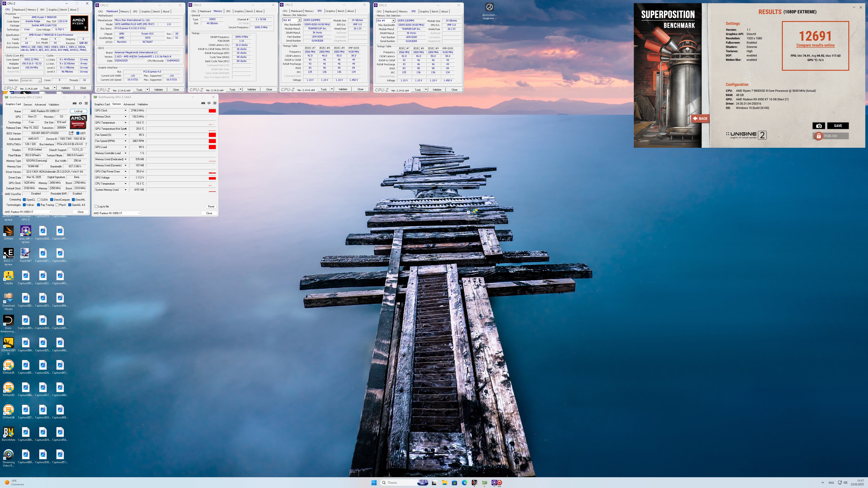The height and width of the screenshot is (488, 868).
Task: Enable the Log to file checkbox
Action: pyautogui.click(x=96, y=206)
